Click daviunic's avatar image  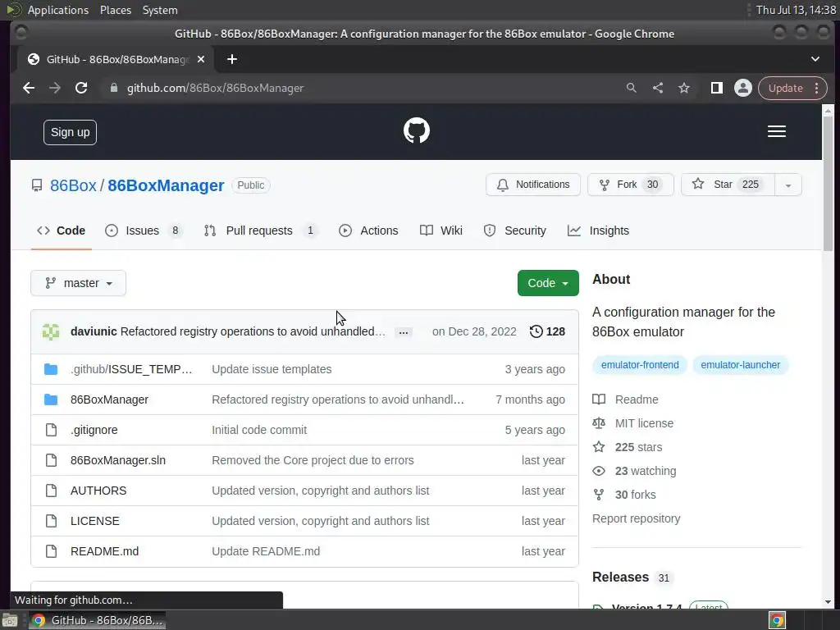[x=51, y=331]
